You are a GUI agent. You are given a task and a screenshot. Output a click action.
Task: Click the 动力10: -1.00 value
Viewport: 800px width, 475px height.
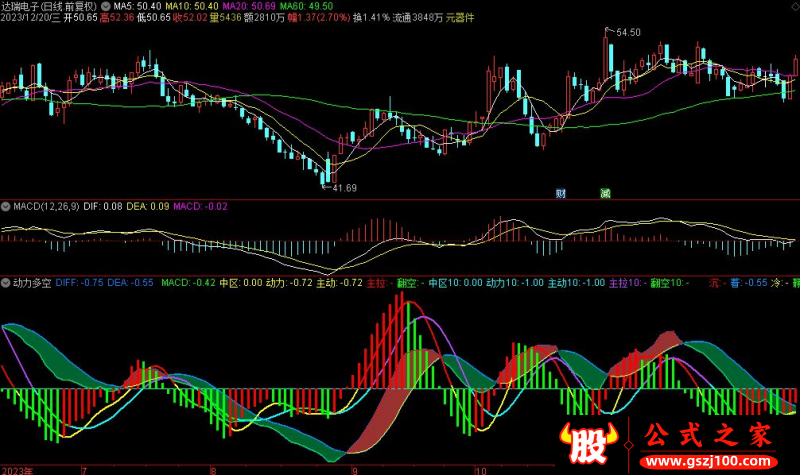(x=515, y=283)
